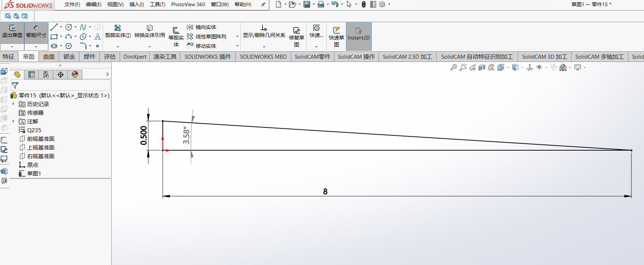Select the Arc sketch tool
The height and width of the screenshot is (265, 644).
(x=69, y=37)
